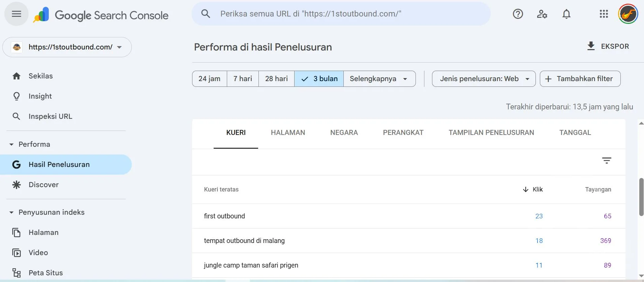Click the Google G icon for Hasil Penelusuran

(x=17, y=165)
